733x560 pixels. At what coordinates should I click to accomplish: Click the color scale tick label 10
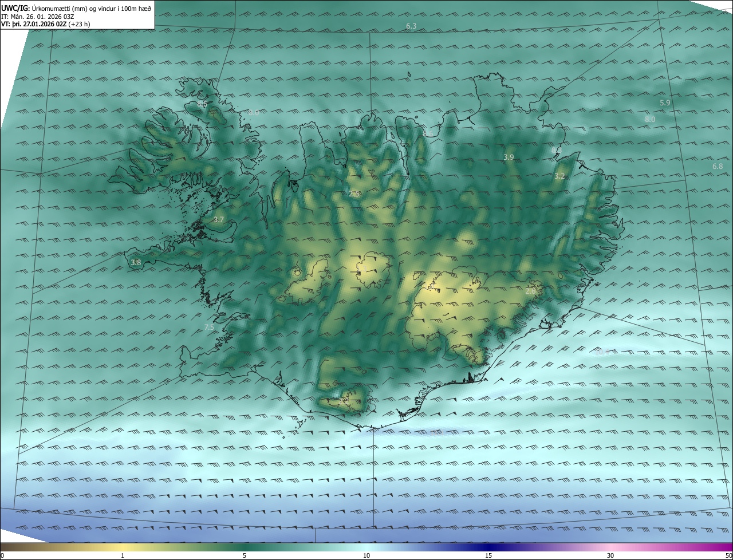tap(366, 555)
